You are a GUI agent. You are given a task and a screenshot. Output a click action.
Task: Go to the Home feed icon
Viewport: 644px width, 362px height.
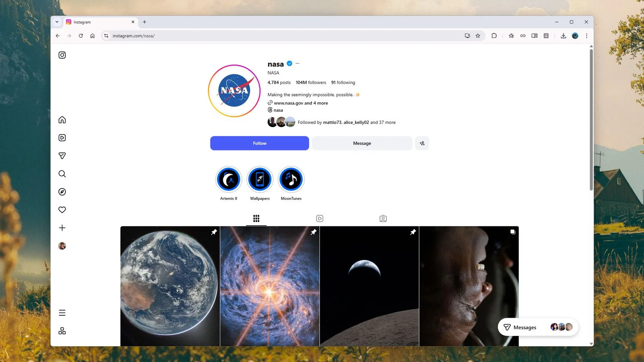pyautogui.click(x=62, y=120)
